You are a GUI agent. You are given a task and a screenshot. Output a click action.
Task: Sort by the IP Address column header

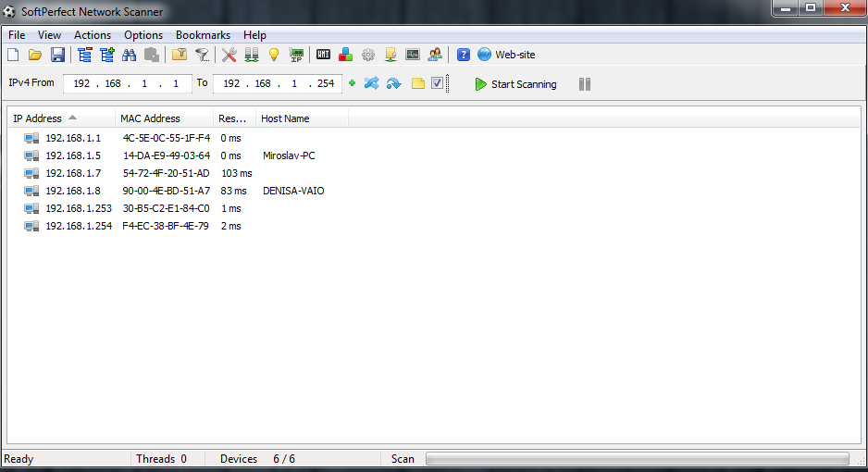tap(61, 118)
